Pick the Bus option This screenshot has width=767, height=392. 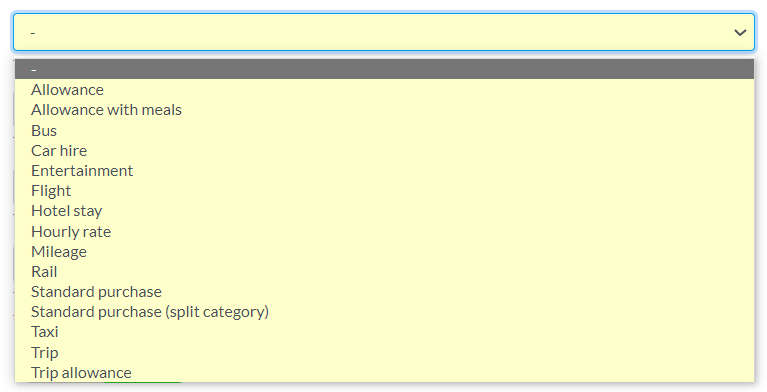click(384, 130)
